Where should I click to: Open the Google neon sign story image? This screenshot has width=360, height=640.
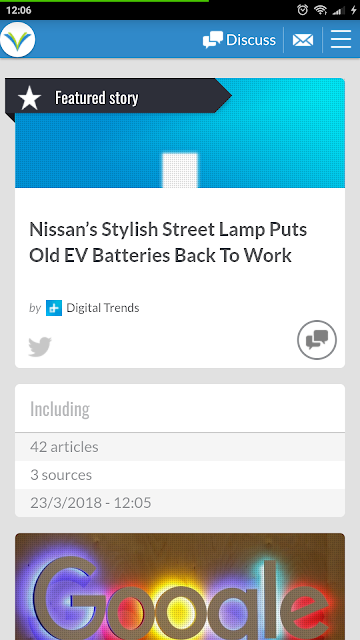coord(180,587)
